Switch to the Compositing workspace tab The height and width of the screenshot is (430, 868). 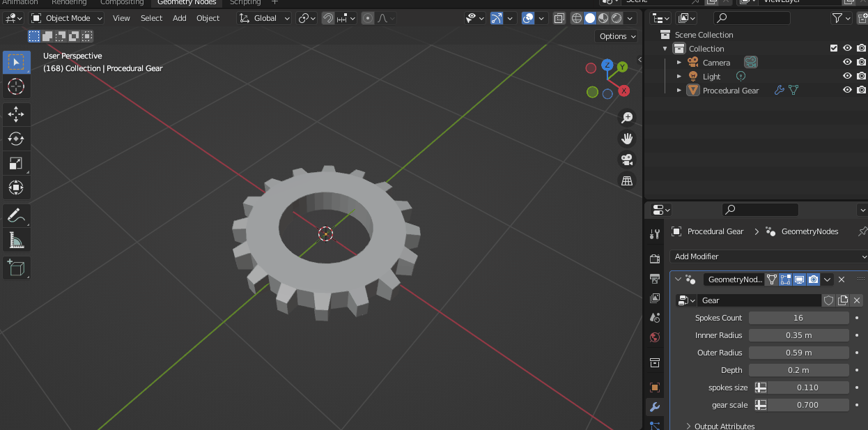(x=122, y=2)
